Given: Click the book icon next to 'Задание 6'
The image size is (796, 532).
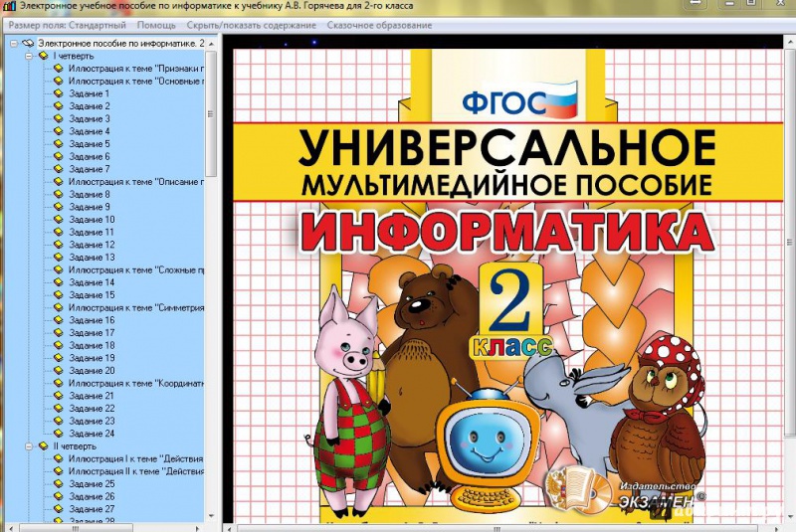Looking at the screenshot, I should coord(59,156).
